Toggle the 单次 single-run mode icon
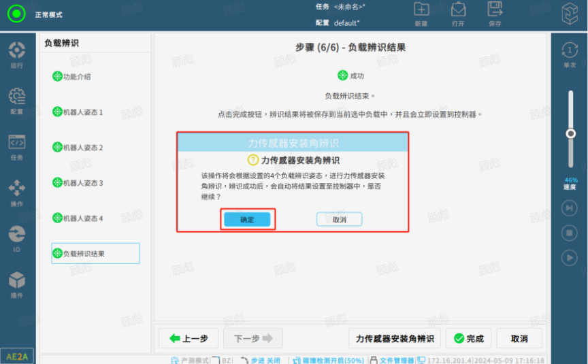The image size is (588, 364). pos(569,53)
